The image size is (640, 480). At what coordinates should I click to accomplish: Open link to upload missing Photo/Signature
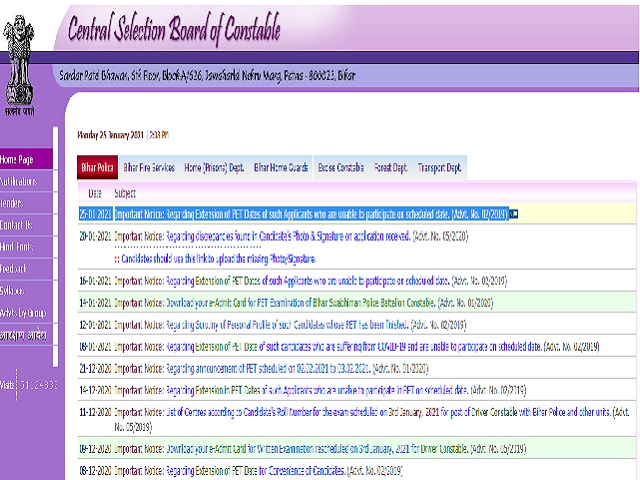(218, 259)
